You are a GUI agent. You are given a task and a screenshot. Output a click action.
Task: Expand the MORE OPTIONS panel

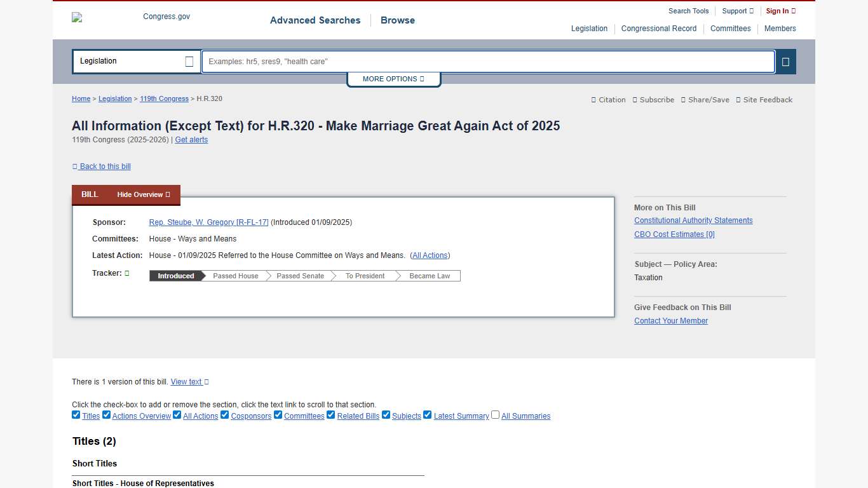[x=393, y=79]
